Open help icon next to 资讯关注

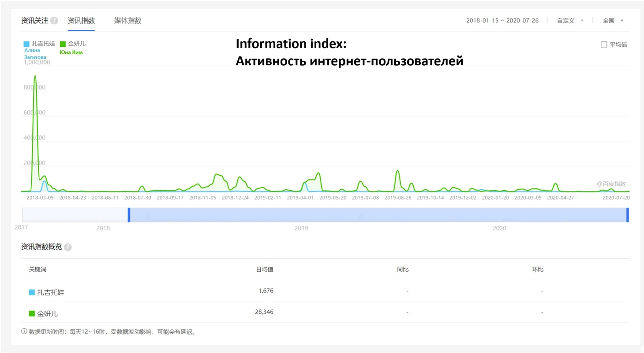pyautogui.click(x=54, y=20)
